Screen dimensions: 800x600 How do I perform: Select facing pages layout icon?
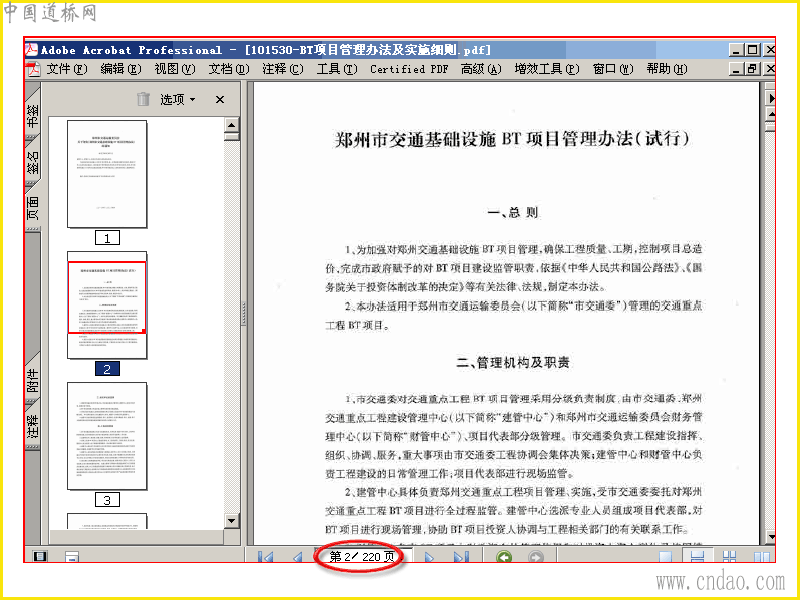[x=762, y=557]
